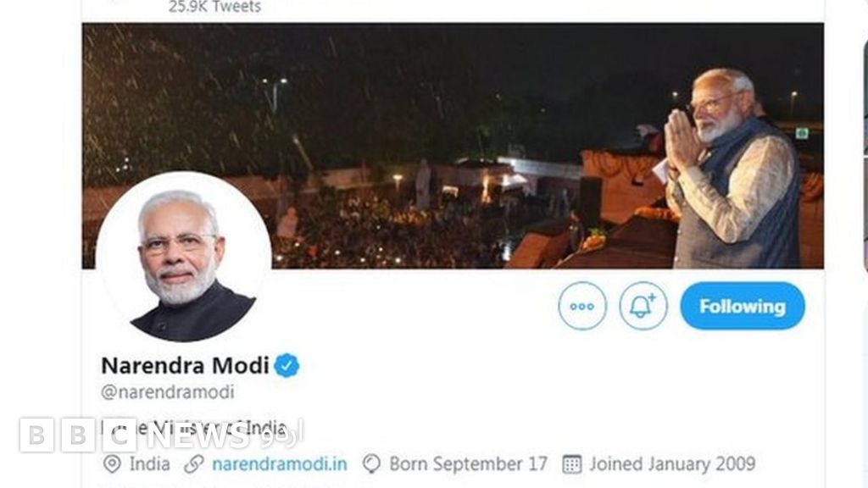The height and width of the screenshot is (488, 868).
Task: Click the birthday balloon icon
Action: pyautogui.click(x=371, y=464)
